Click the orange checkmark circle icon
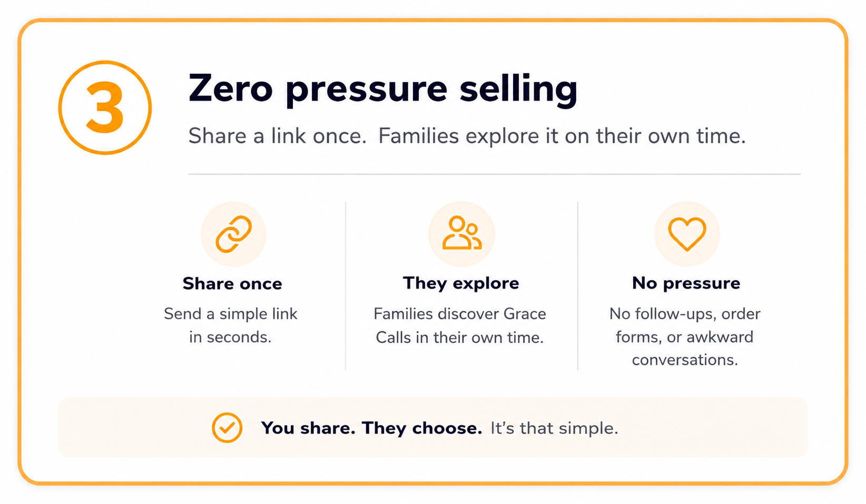Image resolution: width=866 pixels, height=504 pixels. pyautogui.click(x=227, y=428)
